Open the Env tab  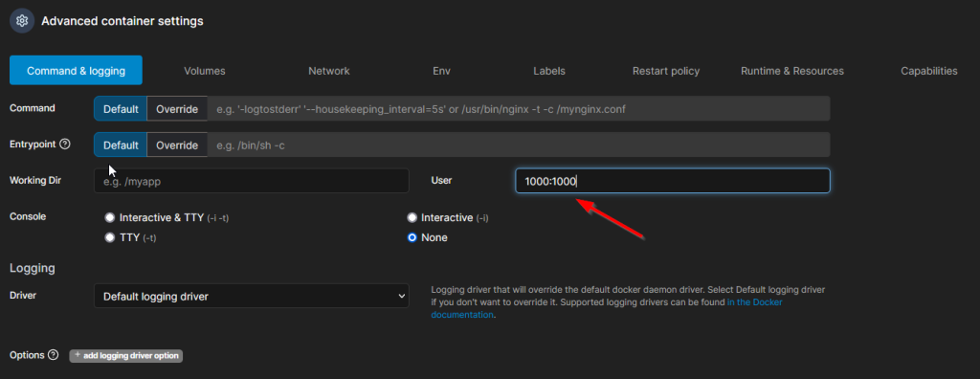[x=441, y=71]
